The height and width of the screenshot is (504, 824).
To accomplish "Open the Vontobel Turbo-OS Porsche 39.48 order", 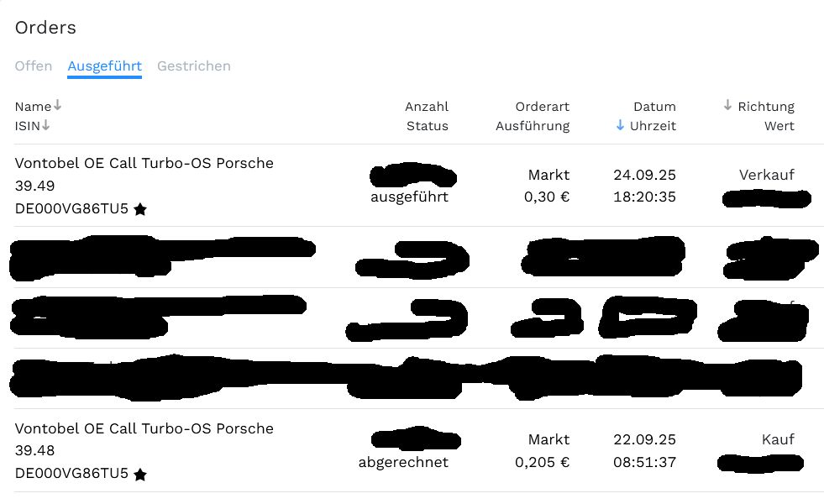I will coord(144,428).
